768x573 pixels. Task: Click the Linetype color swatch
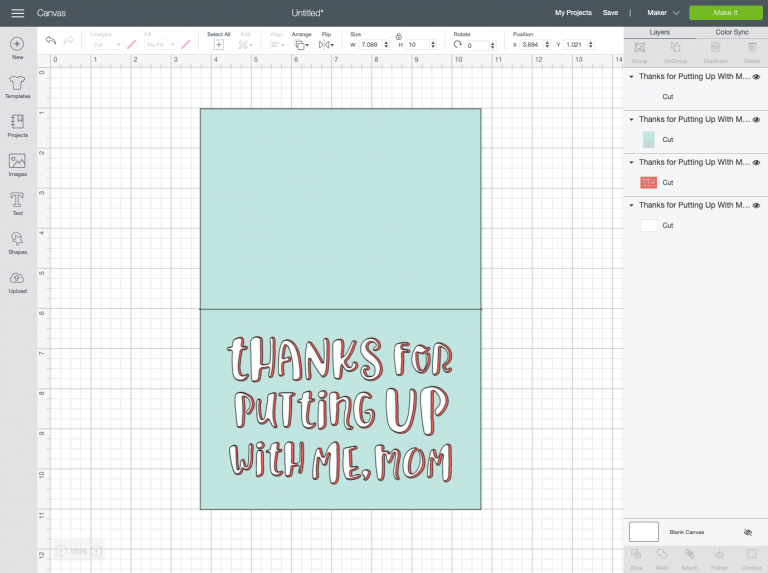click(x=131, y=45)
